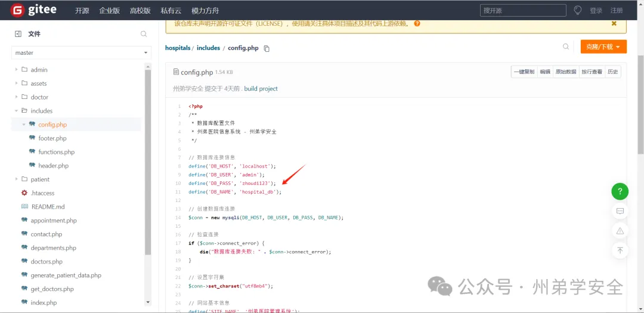
Task: Click the 登录 link
Action: click(x=596, y=11)
